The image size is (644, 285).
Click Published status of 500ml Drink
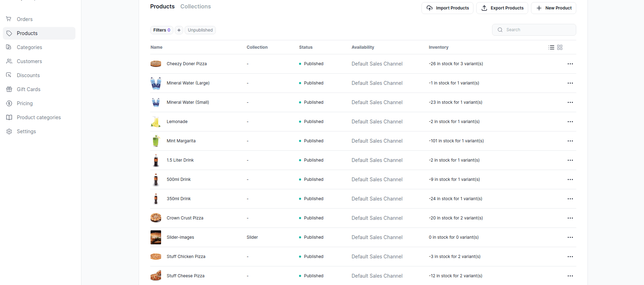click(311, 179)
